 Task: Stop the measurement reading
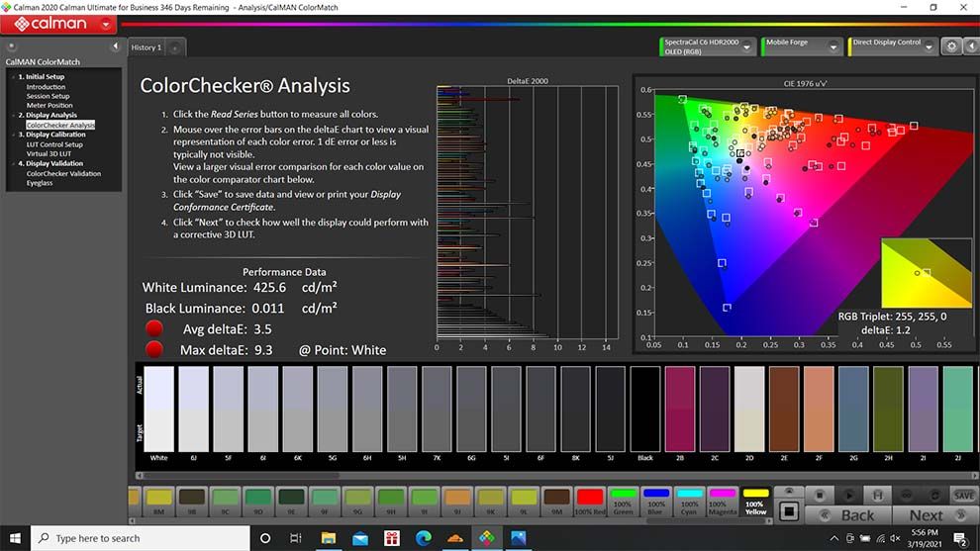(x=820, y=496)
